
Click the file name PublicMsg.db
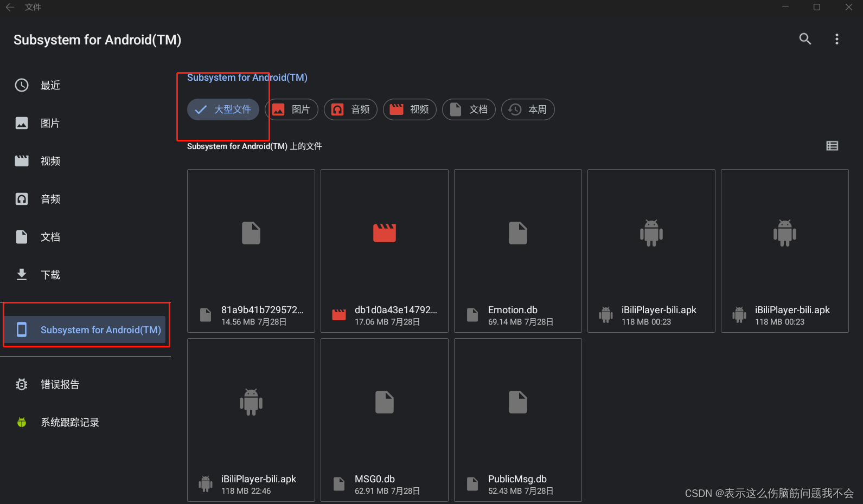[x=517, y=479]
